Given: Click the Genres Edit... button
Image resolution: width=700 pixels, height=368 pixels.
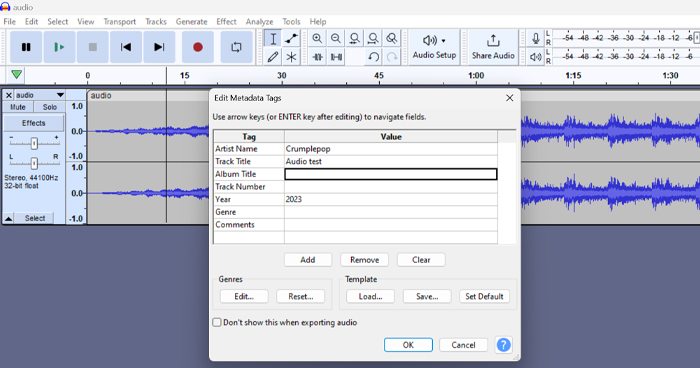Looking at the screenshot, I should (244, 297).
